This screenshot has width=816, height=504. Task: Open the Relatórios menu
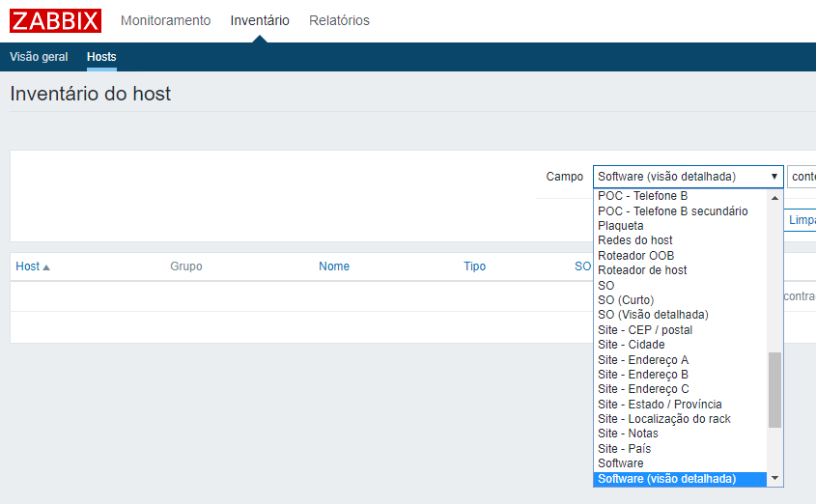click(339, 20)
